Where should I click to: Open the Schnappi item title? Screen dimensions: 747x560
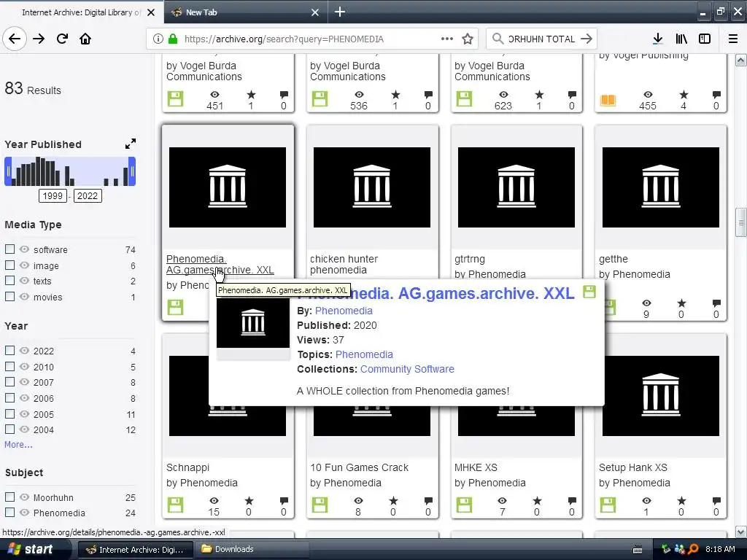[x=187, y=467]
